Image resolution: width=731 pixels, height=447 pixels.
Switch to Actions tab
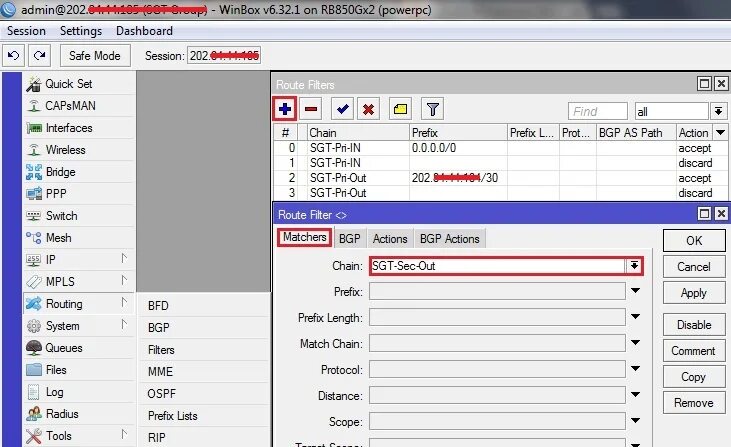390,239
